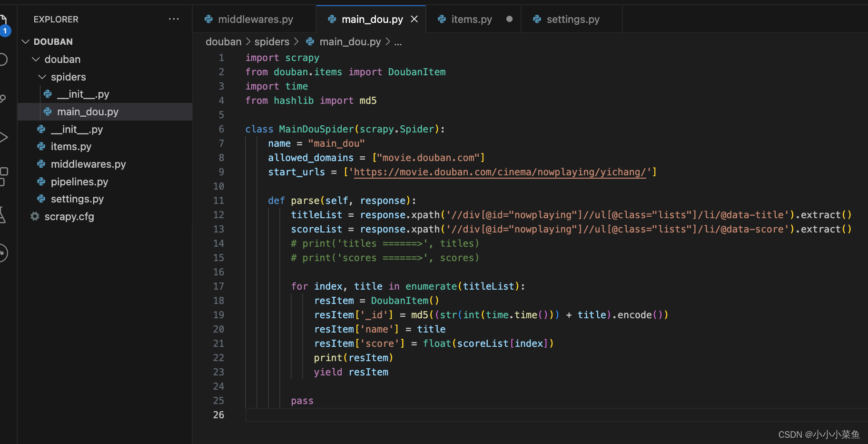Image resolution: width=868 pixels, height=444 pixels.
Task: Open Run and Debug view icon
Action: click(3, 138)
